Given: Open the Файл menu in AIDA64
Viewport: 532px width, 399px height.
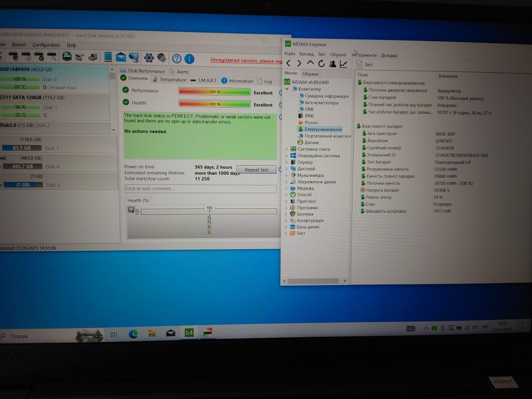Looking at the screenshot, I should [x=290, y=54].
